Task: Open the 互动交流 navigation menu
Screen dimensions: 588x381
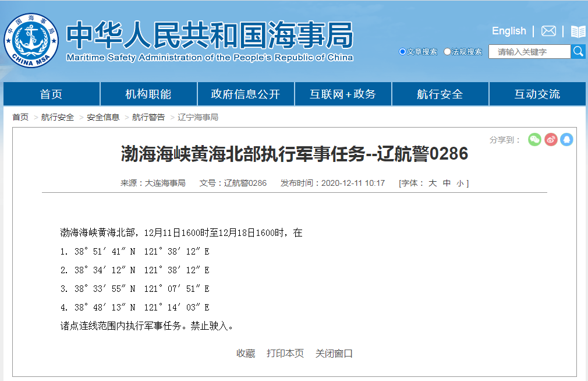Action: pos(537,94)
